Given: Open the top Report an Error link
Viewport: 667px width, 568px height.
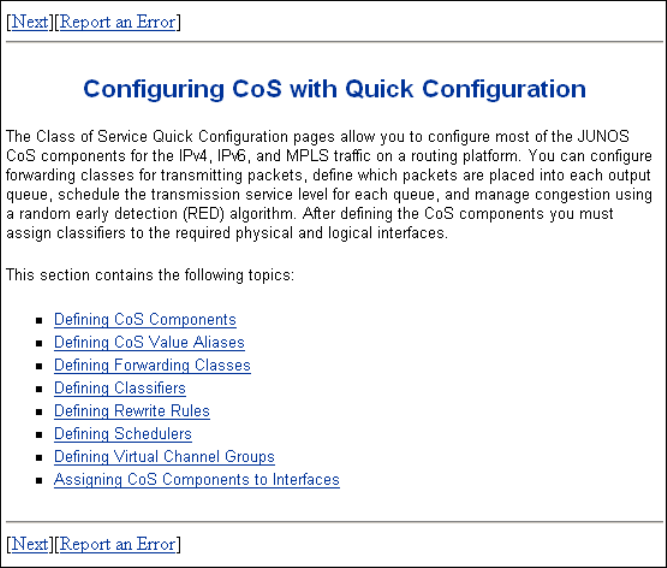Looking at the screenshot, I should [118, 21].
